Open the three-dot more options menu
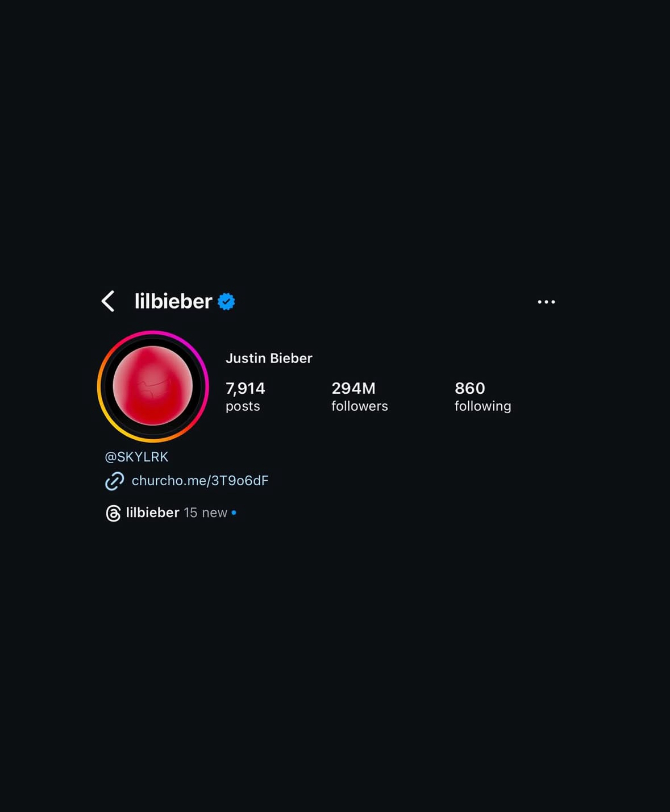Screen dimensions: 670x812 pos(546,302)
